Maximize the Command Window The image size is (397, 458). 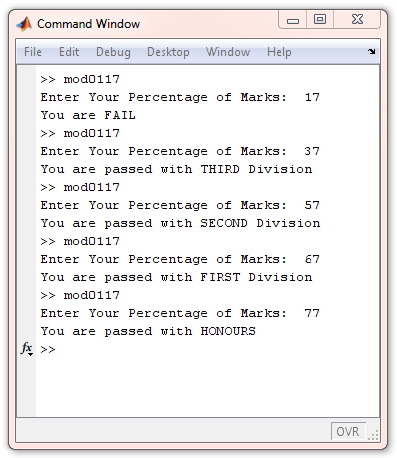[320, 19]
